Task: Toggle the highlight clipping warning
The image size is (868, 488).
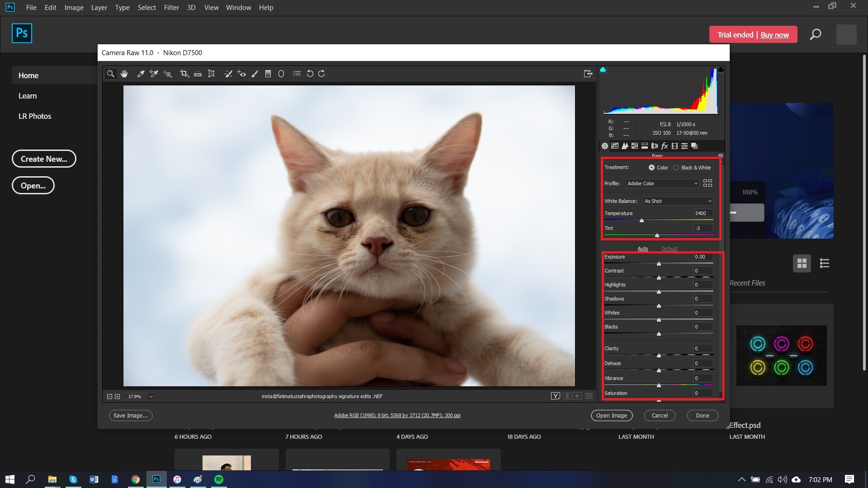Action: click(721, 70)
